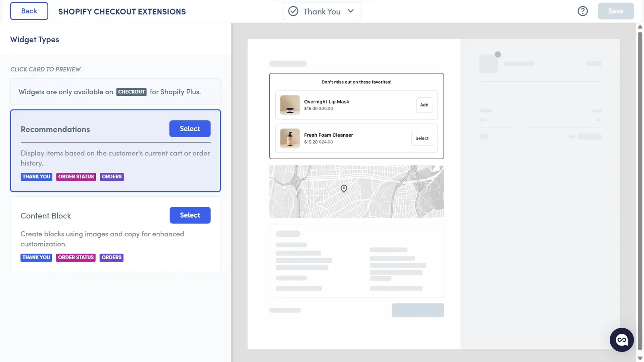The width and height of the screenshot is (644, 362).
Task: Select the Recommendations widget
Action: [x=190, y=129]
